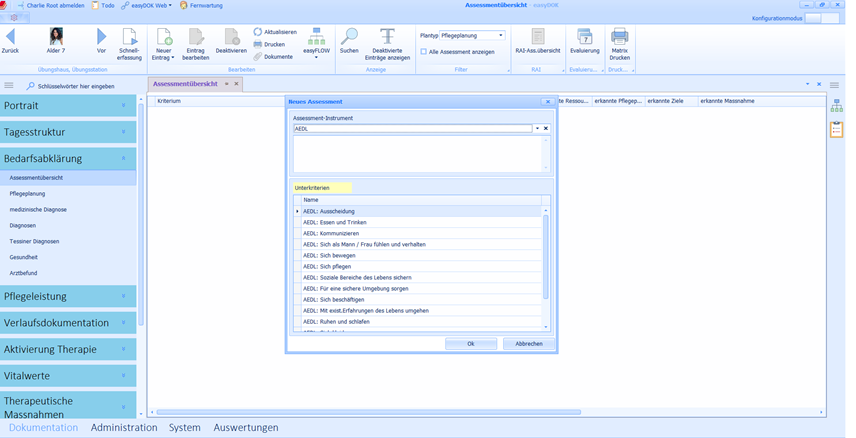Screen dimensions: 856x438
Task: Expand the Verlaufsdokumentation section
Action: 68,323
